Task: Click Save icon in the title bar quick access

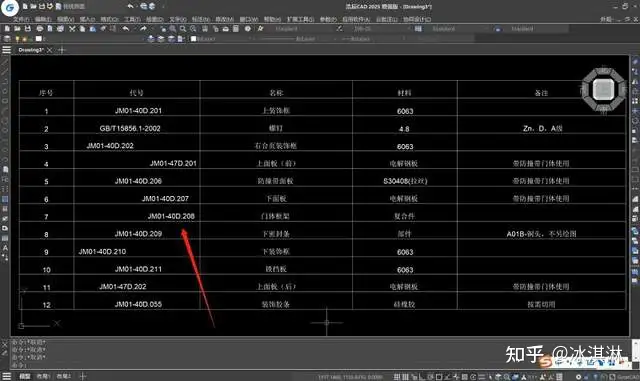Action: tap(42, 7)
